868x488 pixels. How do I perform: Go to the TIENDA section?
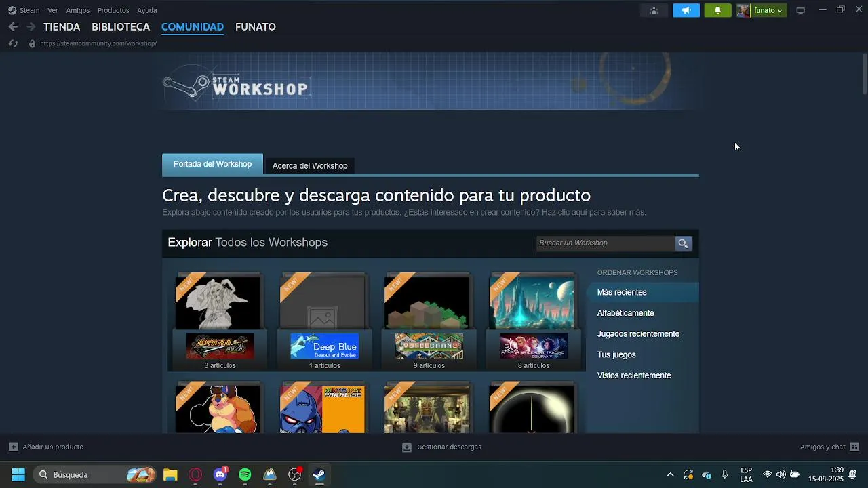[x=62, y=27]
